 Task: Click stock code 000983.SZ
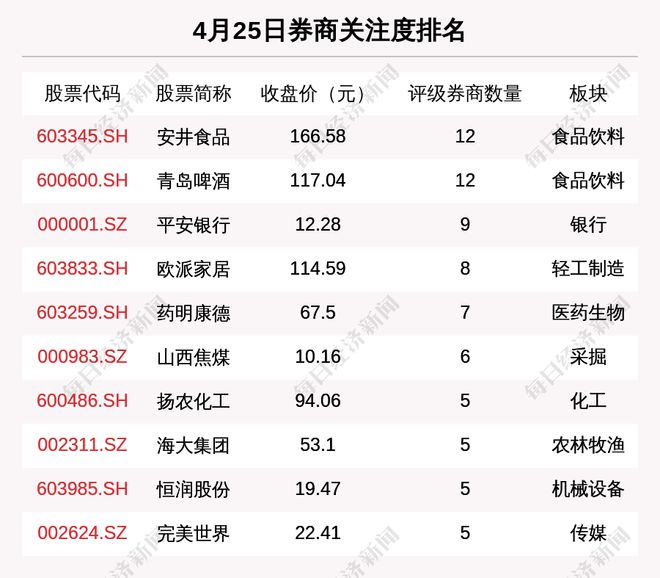coord(82,357)
